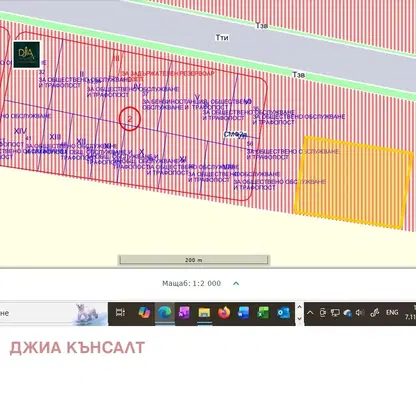Click the 'Смф' zone label on the map

pyautogui.click(x=235, y=134)
